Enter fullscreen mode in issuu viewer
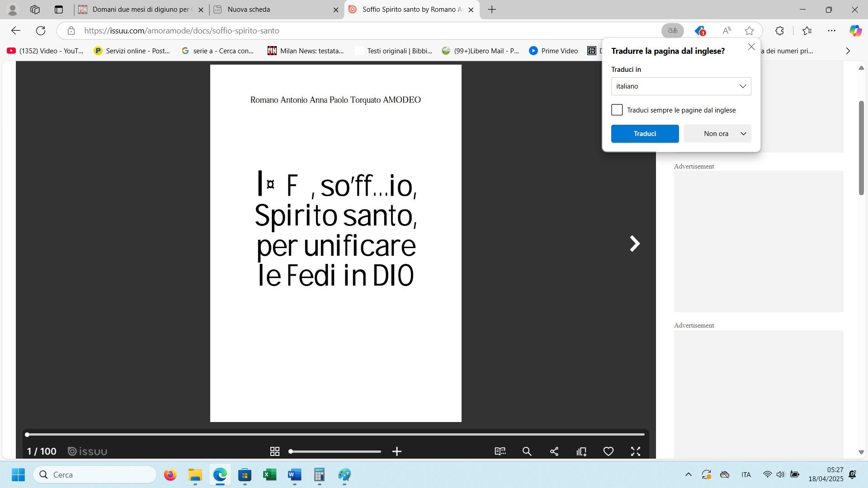The width and height of the screenshot is (868, 488). click(636, 451)
